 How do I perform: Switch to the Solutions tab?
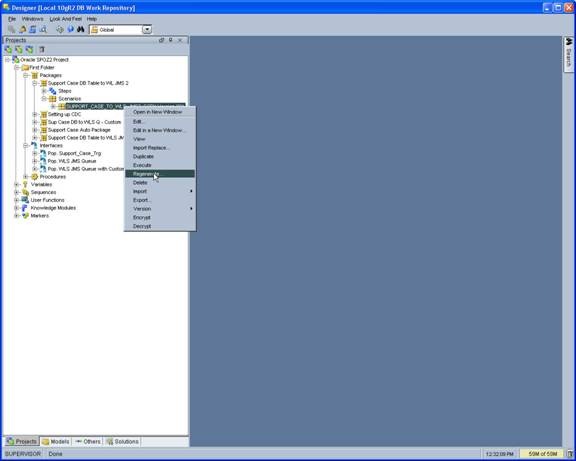pos(123,442)
